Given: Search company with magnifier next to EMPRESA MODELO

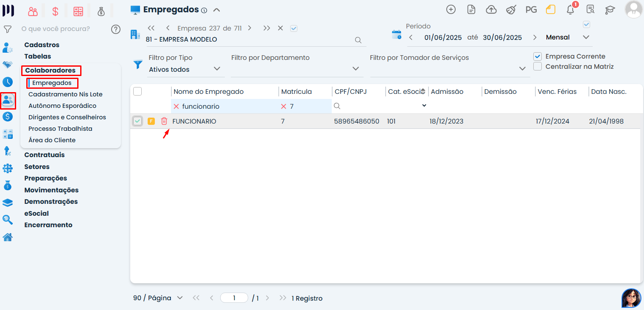Looking at the screenshot, I should coord(358,40).
